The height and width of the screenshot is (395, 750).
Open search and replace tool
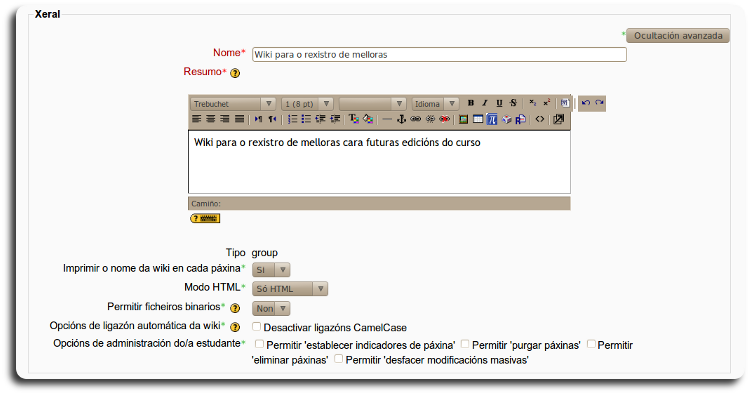tap(520, 119)
